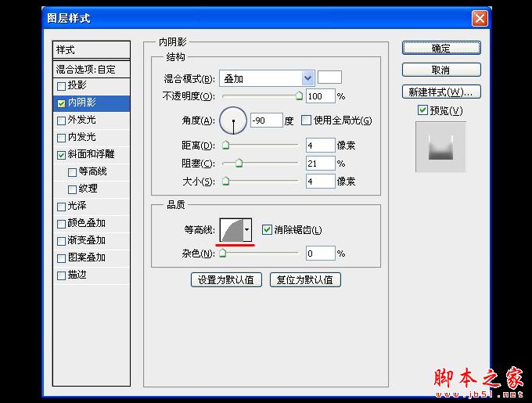Click the 新建样式 new style button

coord(441,92)
